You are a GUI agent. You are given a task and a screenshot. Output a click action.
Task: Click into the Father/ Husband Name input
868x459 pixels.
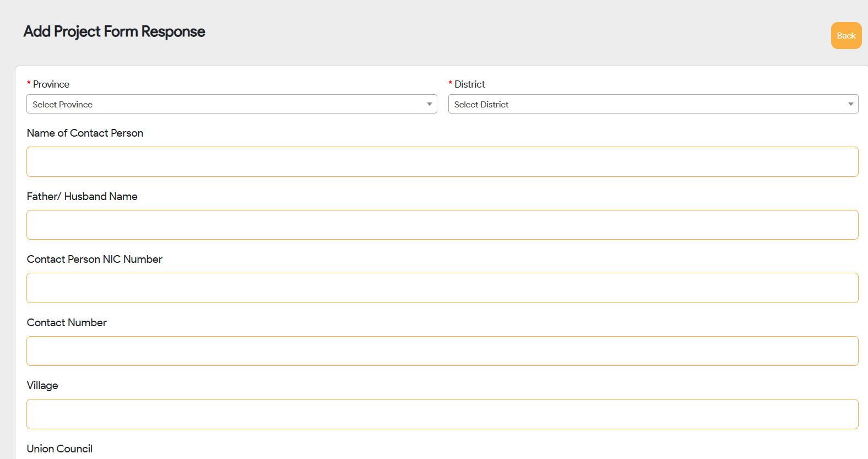pyautogui.click(x=442, y=225)
